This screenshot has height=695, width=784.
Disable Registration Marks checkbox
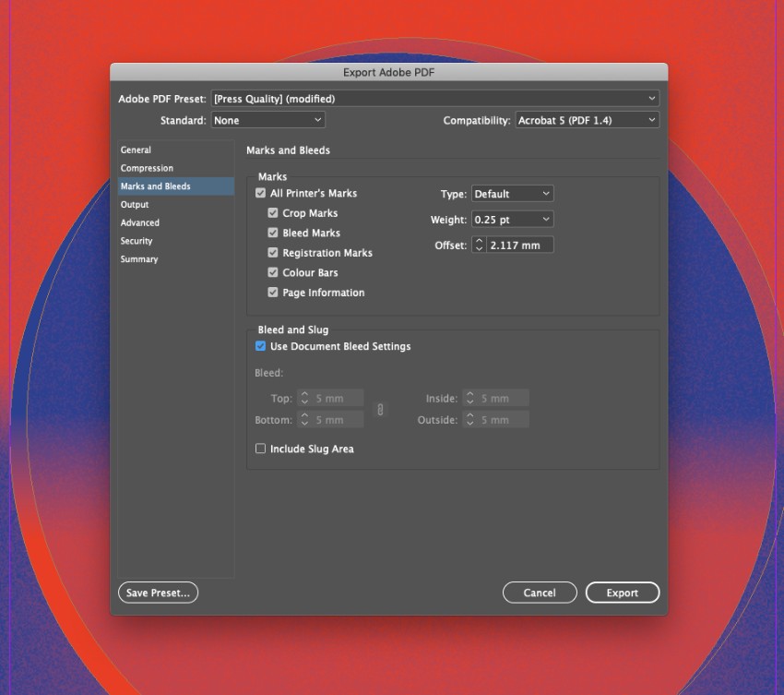[x=272, y=253]
